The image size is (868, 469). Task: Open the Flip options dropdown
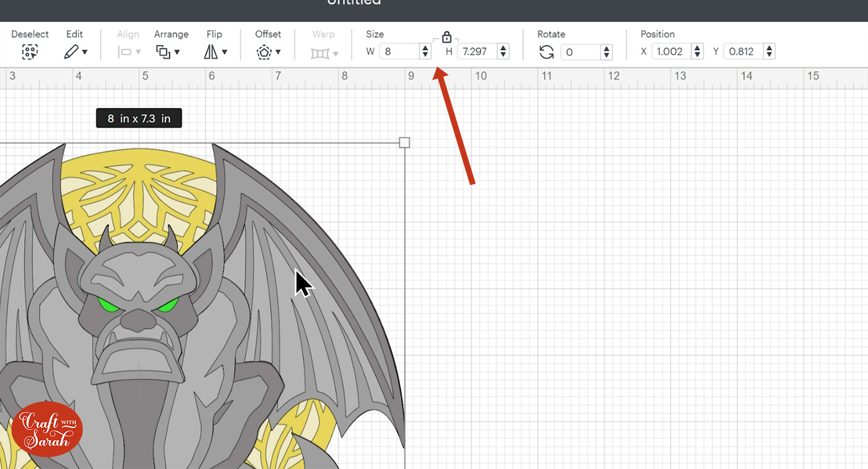[215, 52]
